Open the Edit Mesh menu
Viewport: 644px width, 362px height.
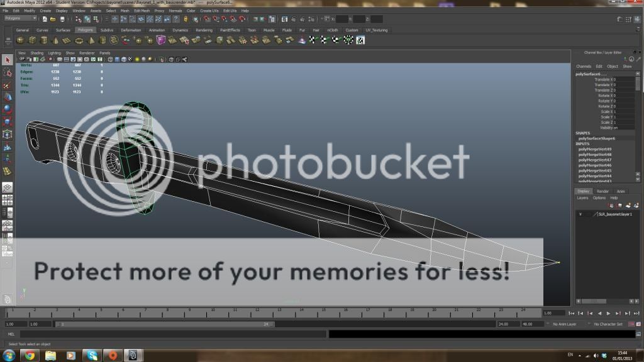click(141, 11)
